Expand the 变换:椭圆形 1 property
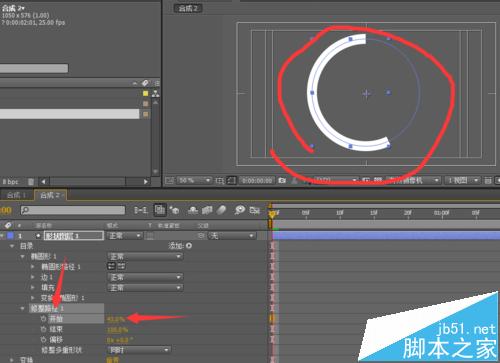The width and height of the screenshot is (500, 363). click(x=33, y=298)
